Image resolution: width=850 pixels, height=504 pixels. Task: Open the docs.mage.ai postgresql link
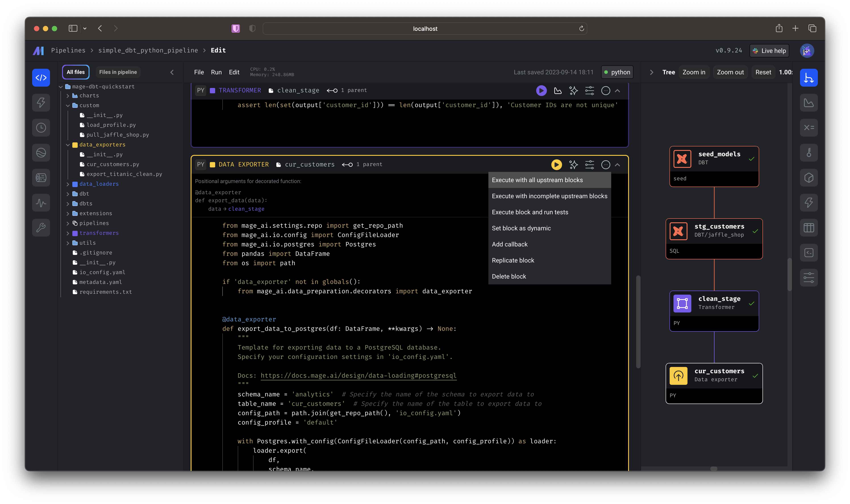(358, 376)
